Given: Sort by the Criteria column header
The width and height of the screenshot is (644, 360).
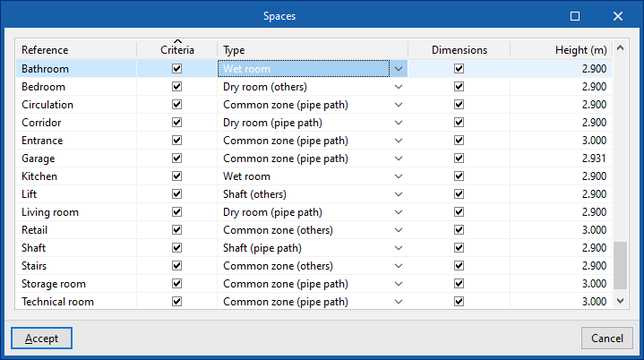Looking at the screenshot, I should (176, 50).
